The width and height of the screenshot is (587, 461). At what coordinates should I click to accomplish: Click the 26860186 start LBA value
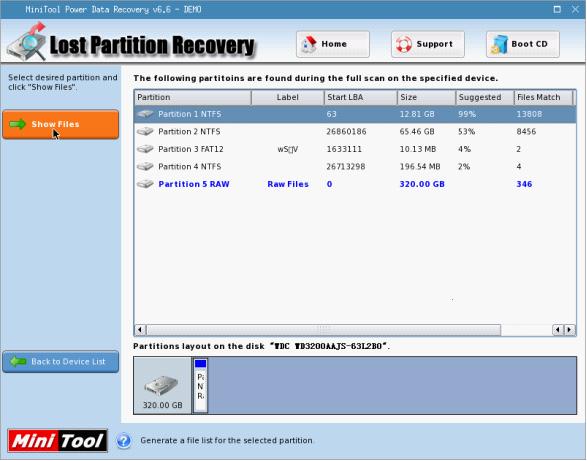346,131
